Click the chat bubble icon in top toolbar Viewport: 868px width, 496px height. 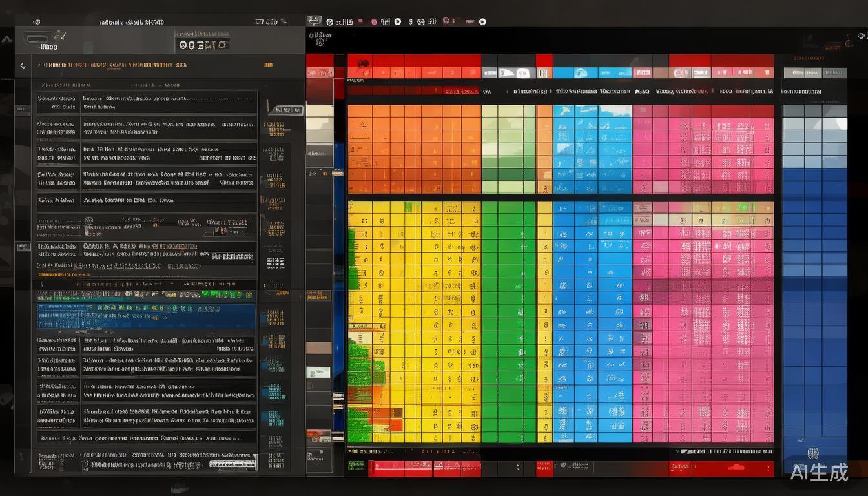tap(314, 21)
